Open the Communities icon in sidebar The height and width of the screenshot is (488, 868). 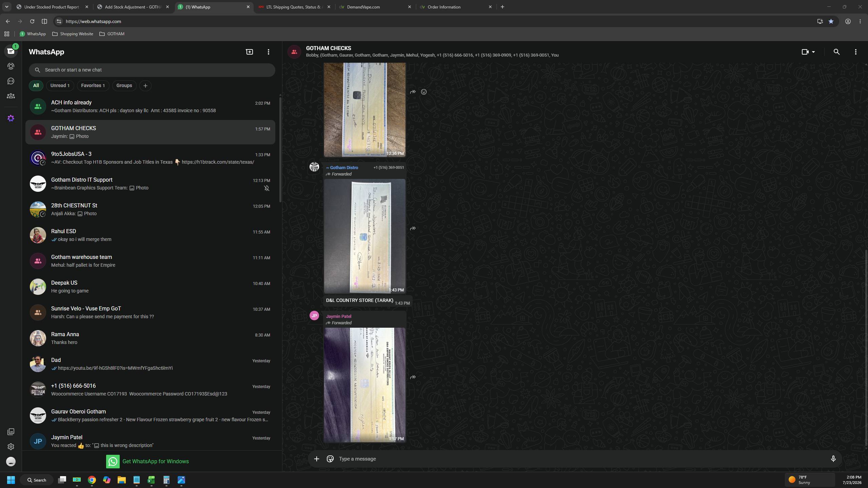click(x=11, y=96)
